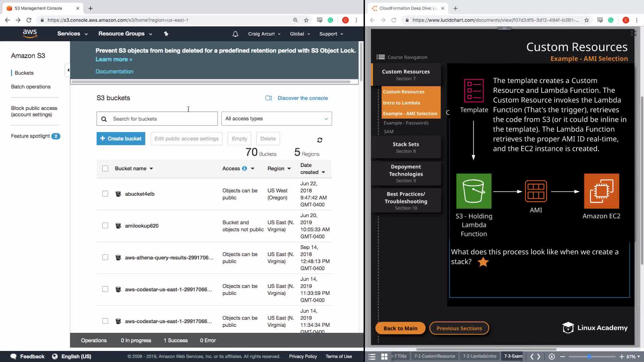Open the Craig Arcuri account dropdown
This screenshot has height=362, width=644.
[x=264, y=34]
